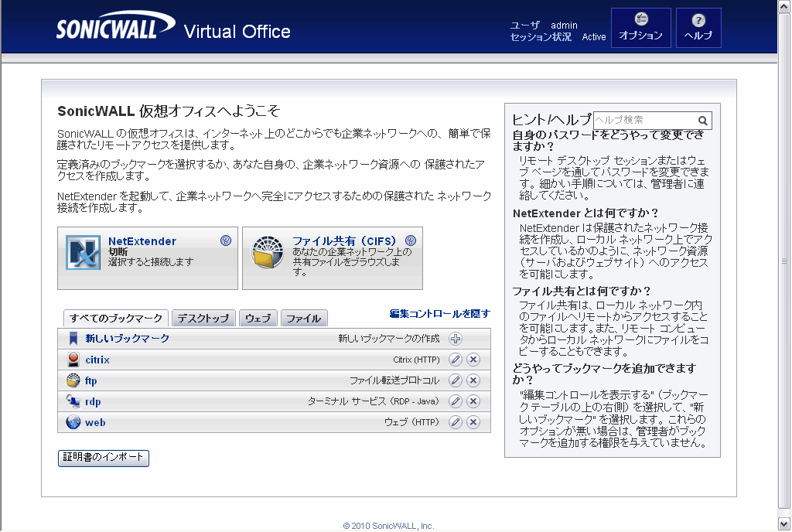Image resolution: width=792 pixels, height=532 pixels.
Task: Click the page scrollbar up arrow
Action: click(x=784, y=6)
